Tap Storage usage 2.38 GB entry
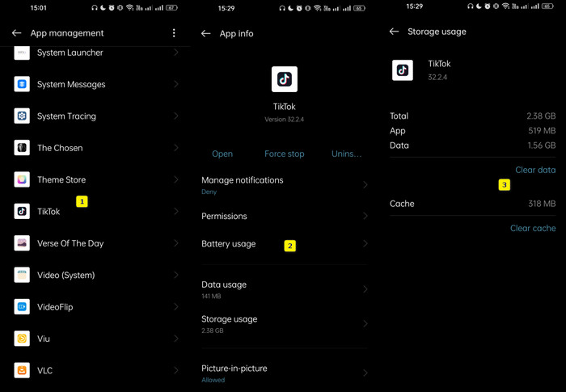 tap(285, 324)
